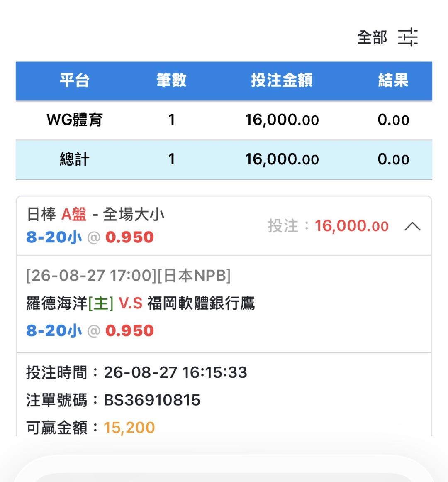The width and height of the screenshot is (448, 482).
Task: Select the 總計 total row
Action: point(224,159)
